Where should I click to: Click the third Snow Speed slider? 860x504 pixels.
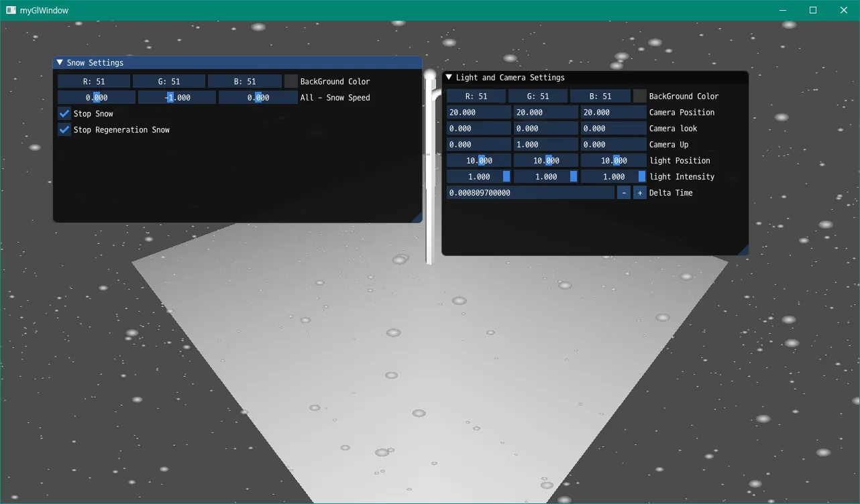[258, 97]
